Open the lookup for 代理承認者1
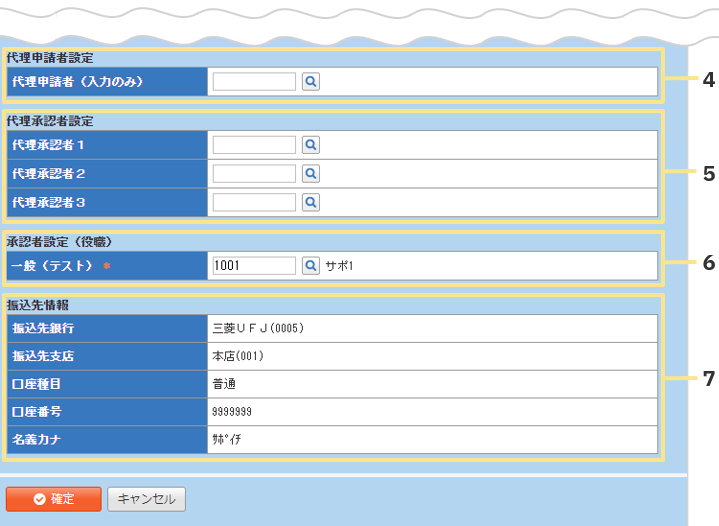 click(x=311, y=145)
